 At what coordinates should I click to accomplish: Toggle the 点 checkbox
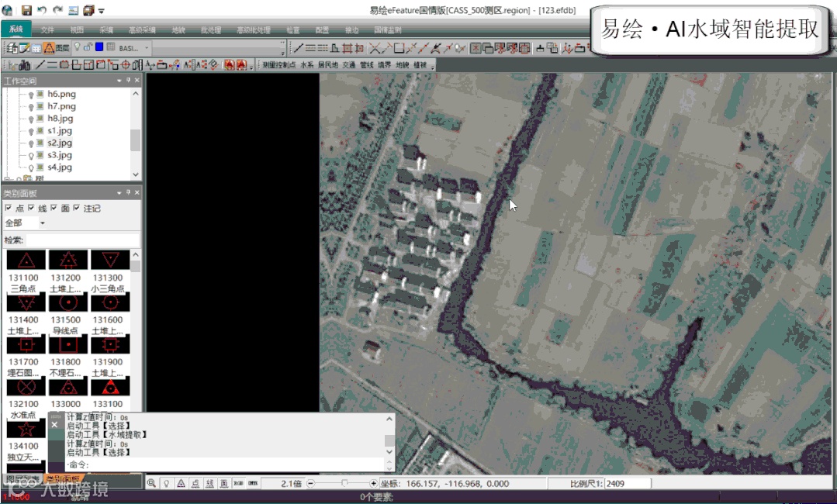click(x=9, y=208)
